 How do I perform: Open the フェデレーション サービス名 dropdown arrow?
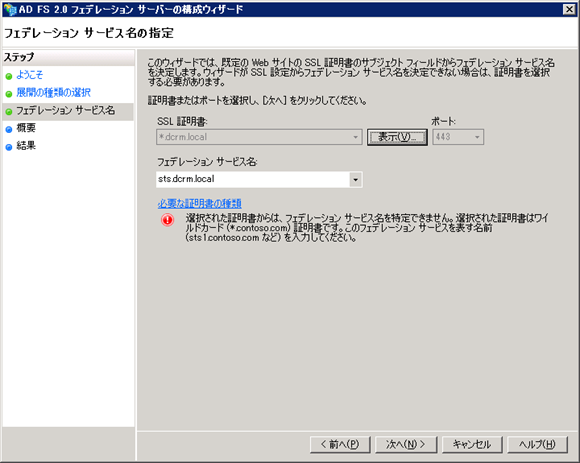tap(355, 180)
